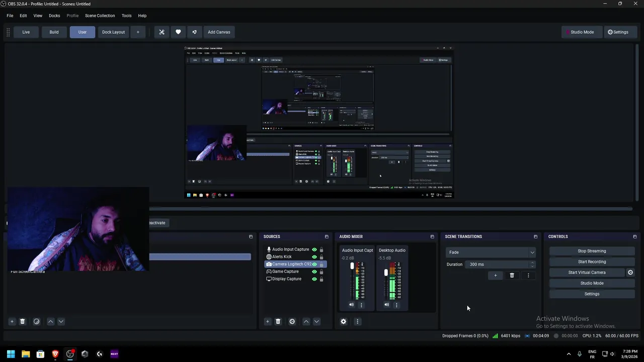The image size is (644, 362).
Task: Open Audio Mixer panel options menu
Action: pos(357,322)
